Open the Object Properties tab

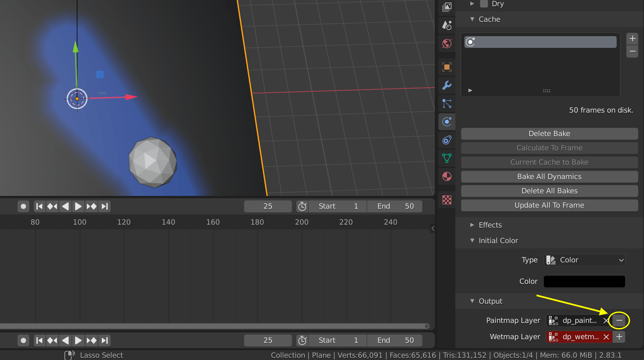[x=447, y=67]
